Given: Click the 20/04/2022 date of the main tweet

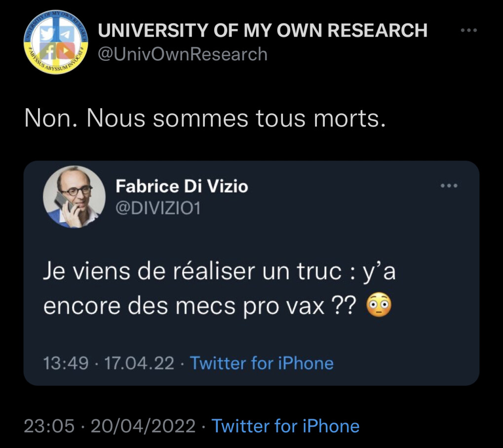Looking at the screenshot, I should point(143,426).
